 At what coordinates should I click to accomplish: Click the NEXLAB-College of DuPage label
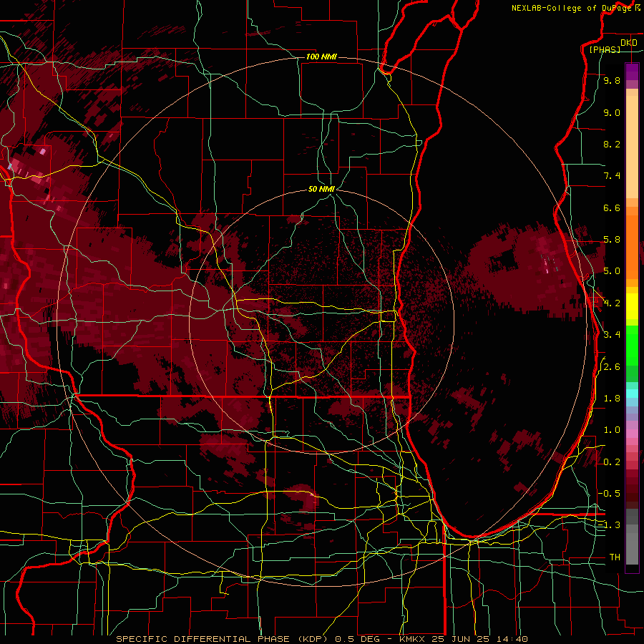[572, 8]
